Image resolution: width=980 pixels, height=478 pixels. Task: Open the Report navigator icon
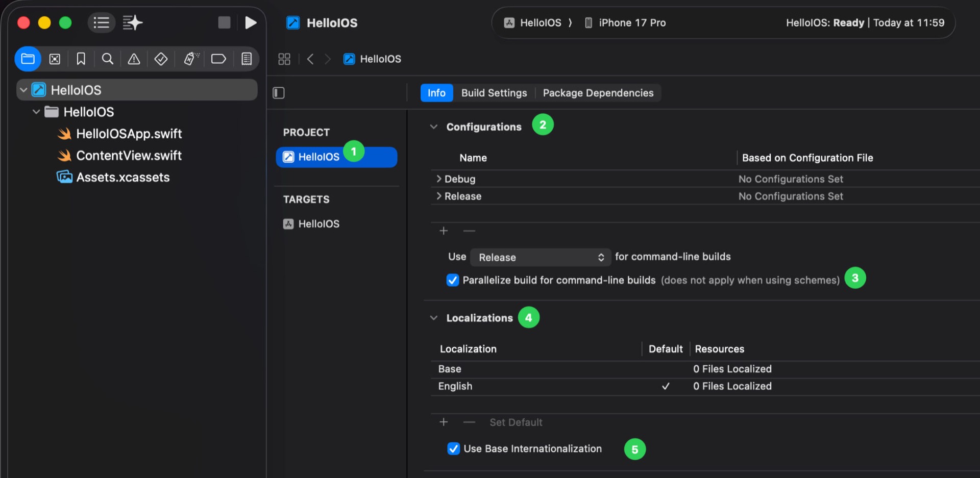(247, 59)
